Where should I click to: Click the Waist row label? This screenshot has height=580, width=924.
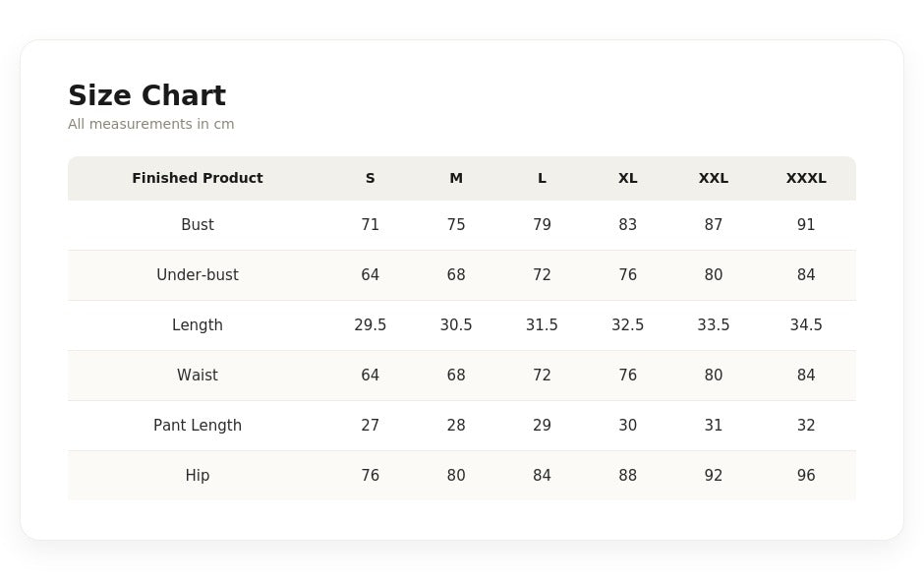[x=198, y=375]
